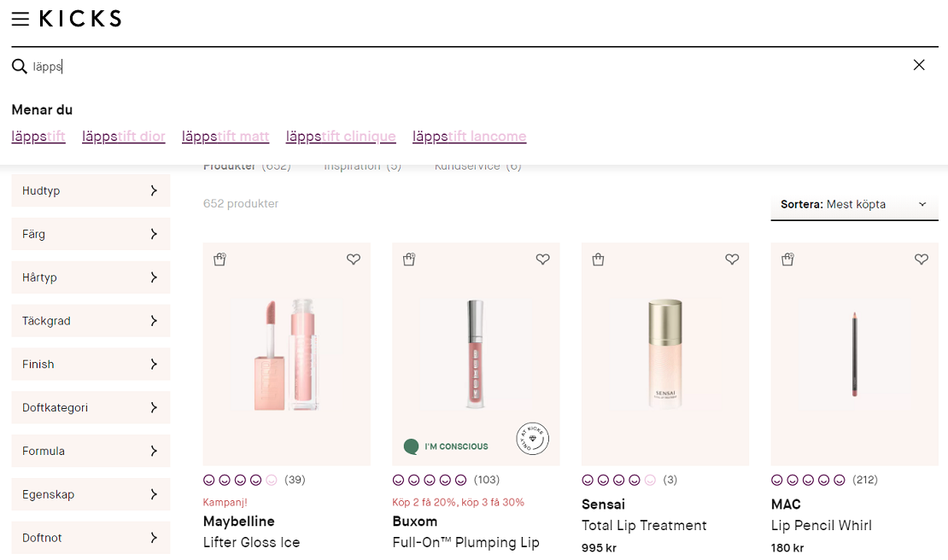
Task: Open the Sortera Mest köpta dropdown
Action: tap(854, 205)
